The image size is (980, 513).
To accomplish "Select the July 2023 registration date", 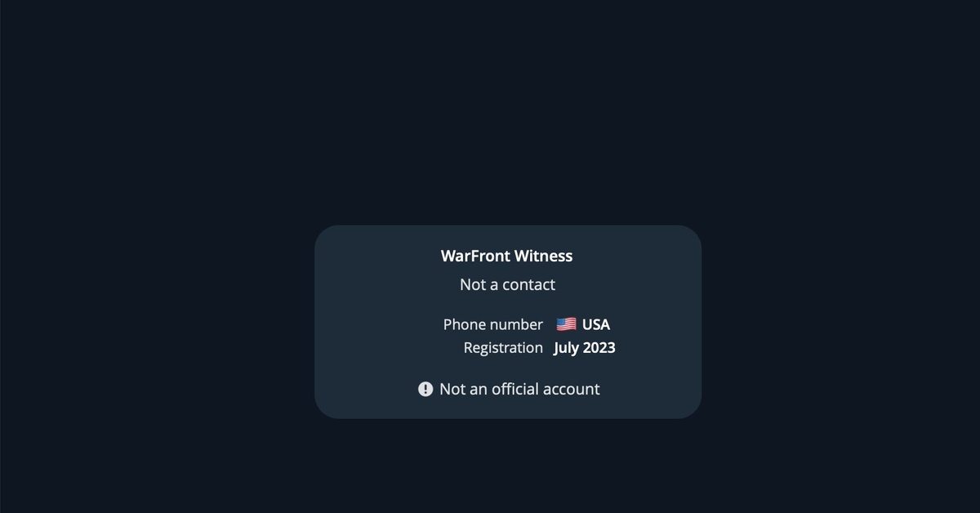I will coord(585,348).
